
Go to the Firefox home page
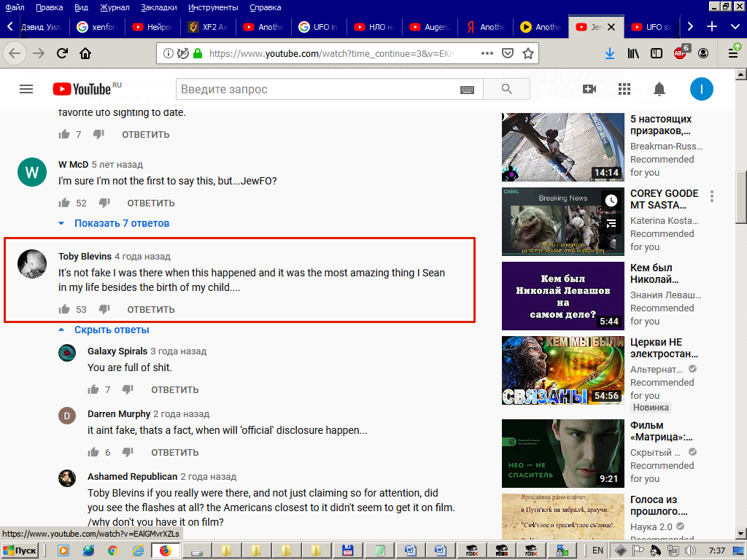(x=85, y=53)
